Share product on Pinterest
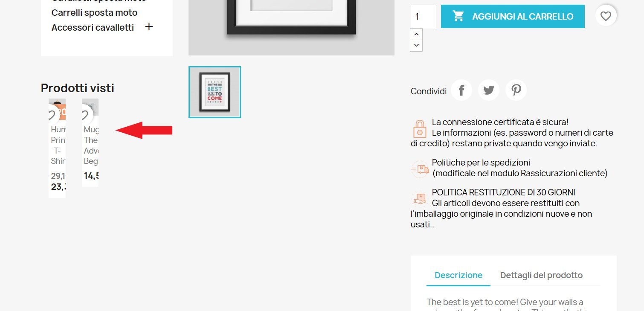 (x=516, y=90)
